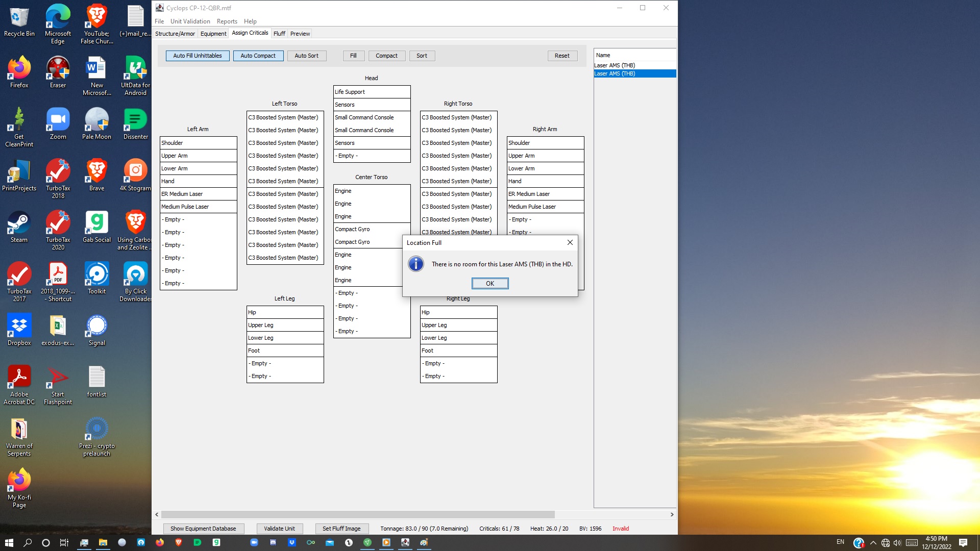Expand hidden icons in the system tray
This screenshot has width=980, height=551.
[873, 543]
